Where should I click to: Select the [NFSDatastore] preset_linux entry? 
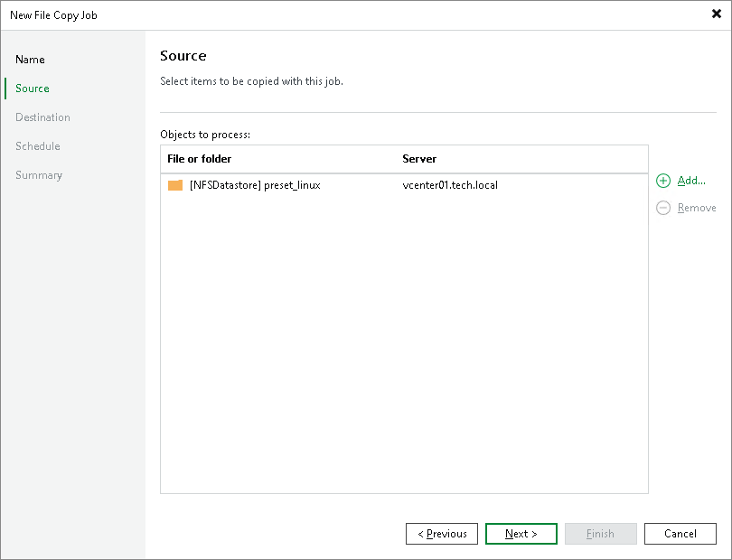click(x=255, y=185)
